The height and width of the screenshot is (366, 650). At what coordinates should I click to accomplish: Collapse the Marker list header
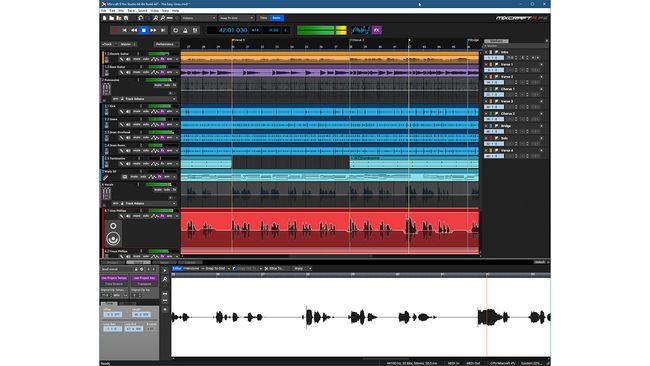point(486,46)
